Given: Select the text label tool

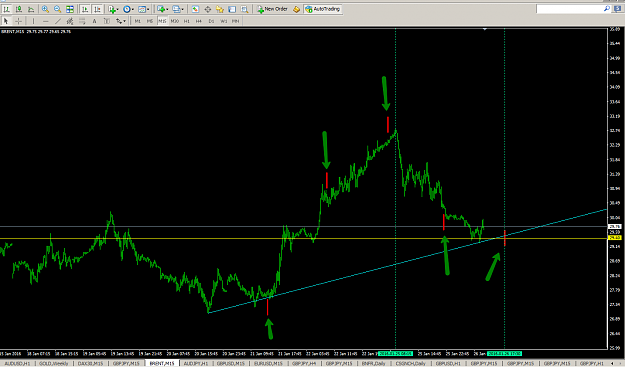Looking at the screenshot, I should 106,21.
